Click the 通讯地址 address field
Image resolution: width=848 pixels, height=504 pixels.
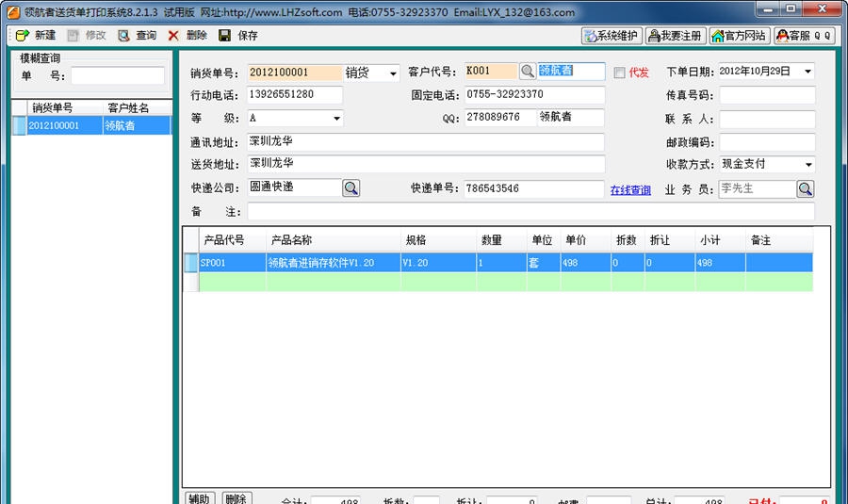click(x=426, y=141)
